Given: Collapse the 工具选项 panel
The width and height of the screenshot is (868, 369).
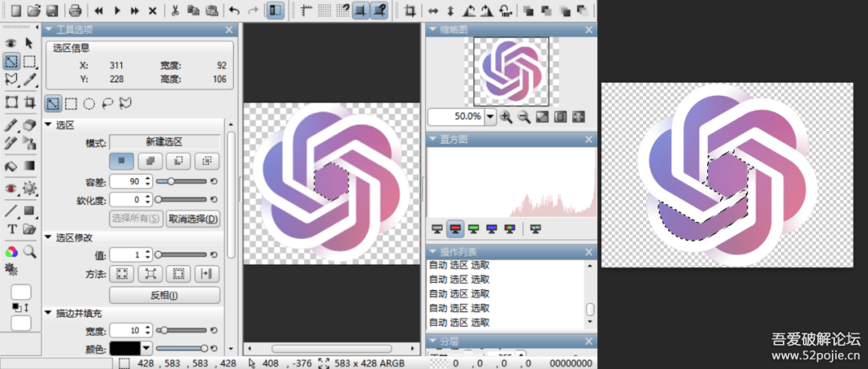Looking at the screenshot, I should [49, 30].
